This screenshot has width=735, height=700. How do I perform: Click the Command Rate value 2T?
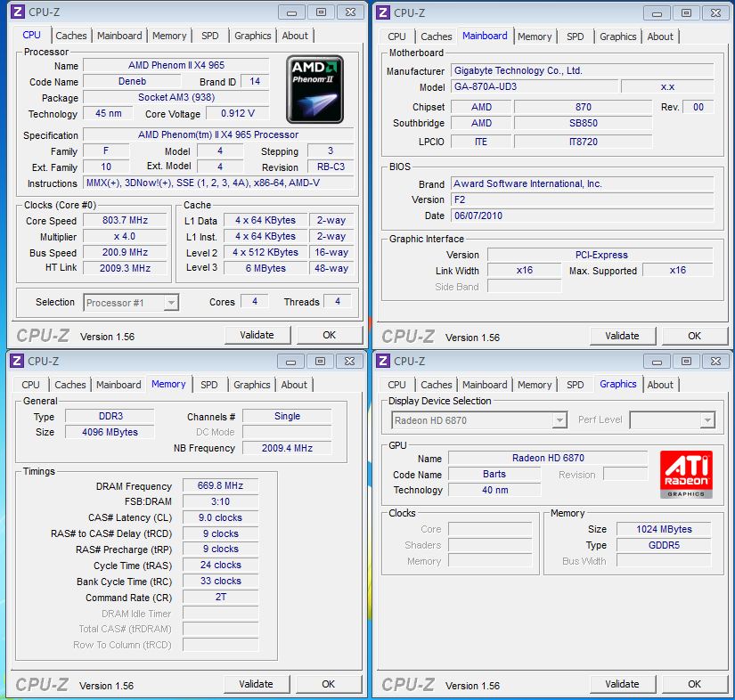[x=220, y=597]
